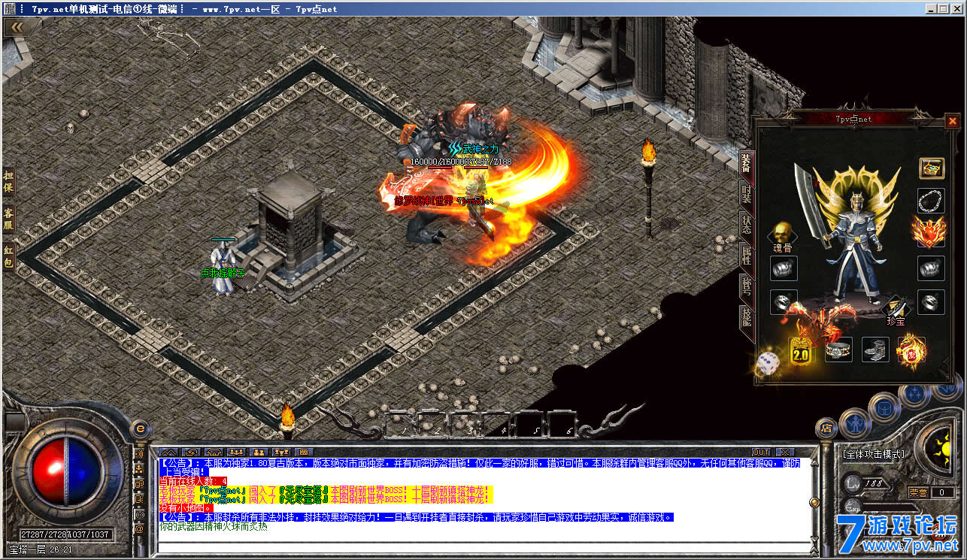Select quick item slot 3

click(464, 423)
